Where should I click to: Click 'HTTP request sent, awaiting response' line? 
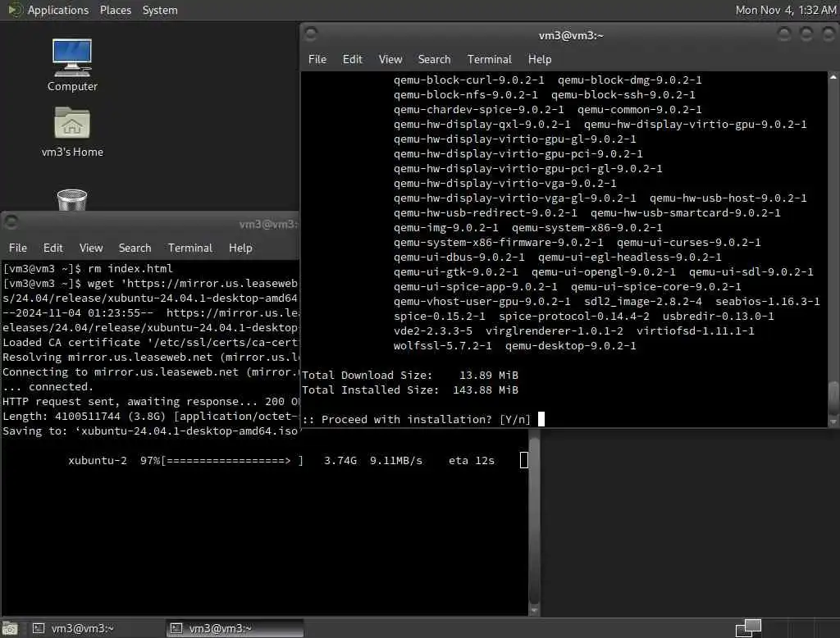pyautogui.click(x=150, y=401)
